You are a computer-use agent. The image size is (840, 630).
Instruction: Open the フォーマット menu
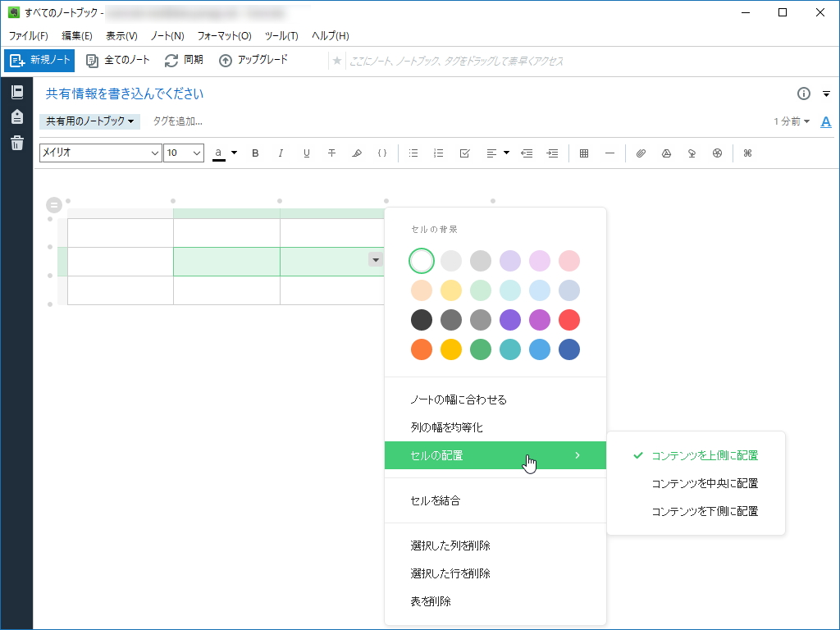point(221,35)
